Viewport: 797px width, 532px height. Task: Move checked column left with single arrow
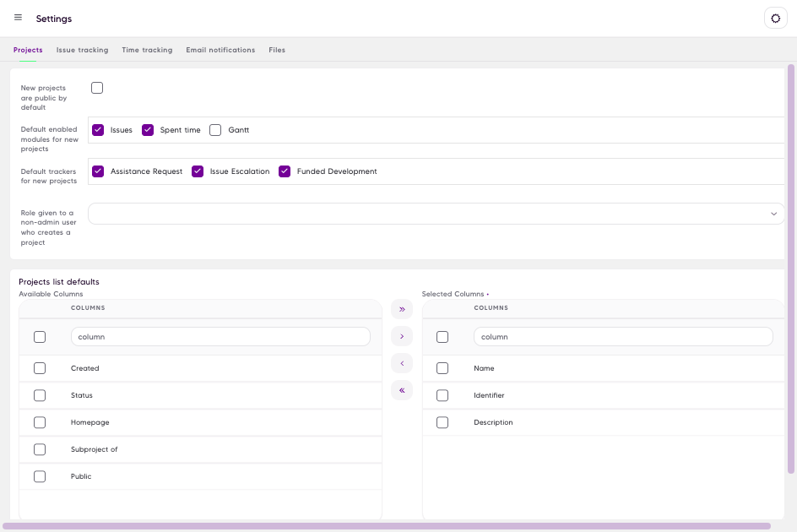click(x=402, y=363)
